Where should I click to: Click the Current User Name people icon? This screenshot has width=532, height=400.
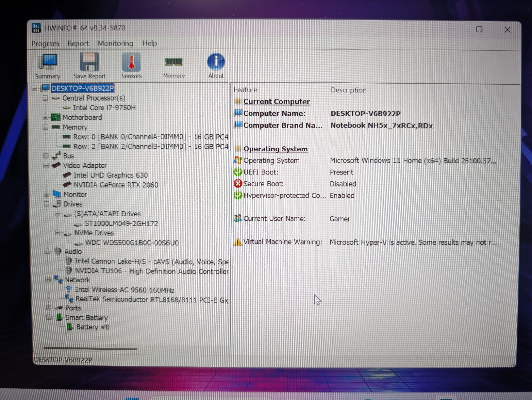pyautogui.click(x=238, y=218)
